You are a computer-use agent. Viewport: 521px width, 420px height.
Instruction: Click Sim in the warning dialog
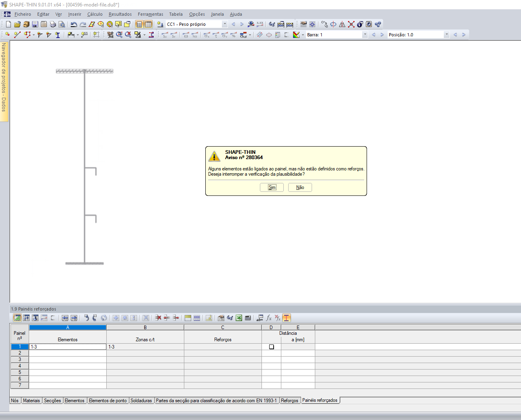click(272, 187)
